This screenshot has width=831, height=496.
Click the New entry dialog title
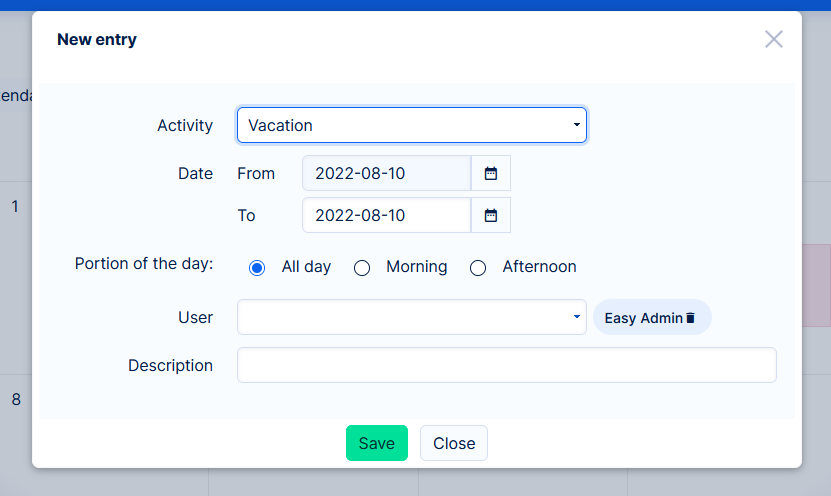(x=97, y=40)
